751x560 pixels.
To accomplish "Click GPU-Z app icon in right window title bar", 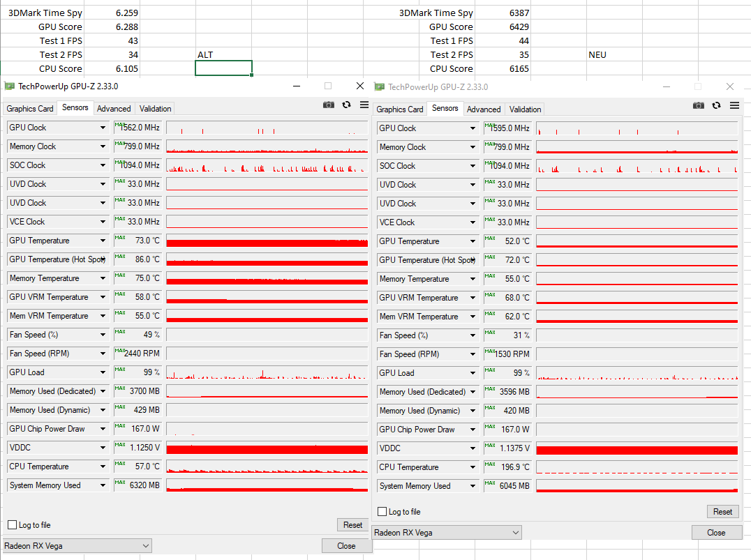I will pos(379,86).
